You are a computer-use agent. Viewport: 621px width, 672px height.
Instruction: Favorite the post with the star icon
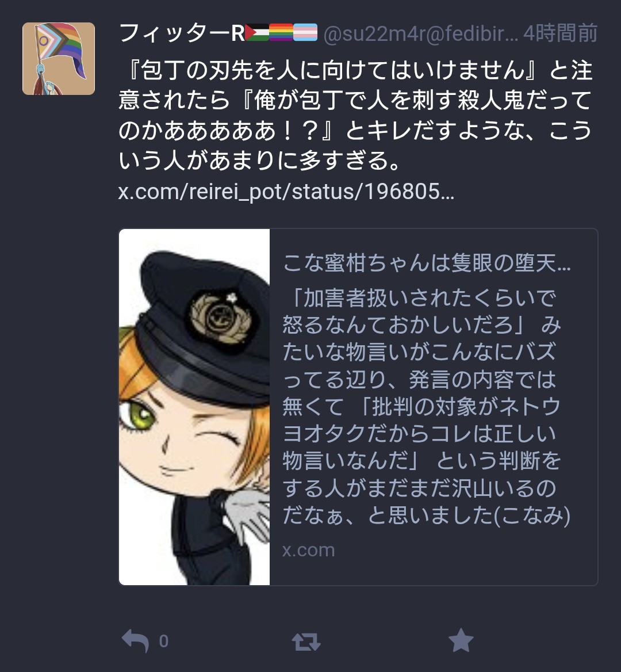461,641
